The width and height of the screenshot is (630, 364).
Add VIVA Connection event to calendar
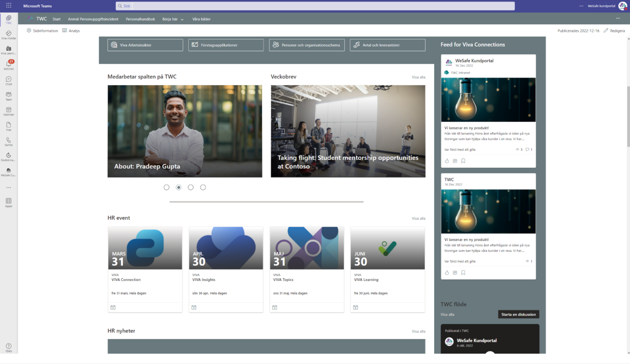[x=113, y=307]
